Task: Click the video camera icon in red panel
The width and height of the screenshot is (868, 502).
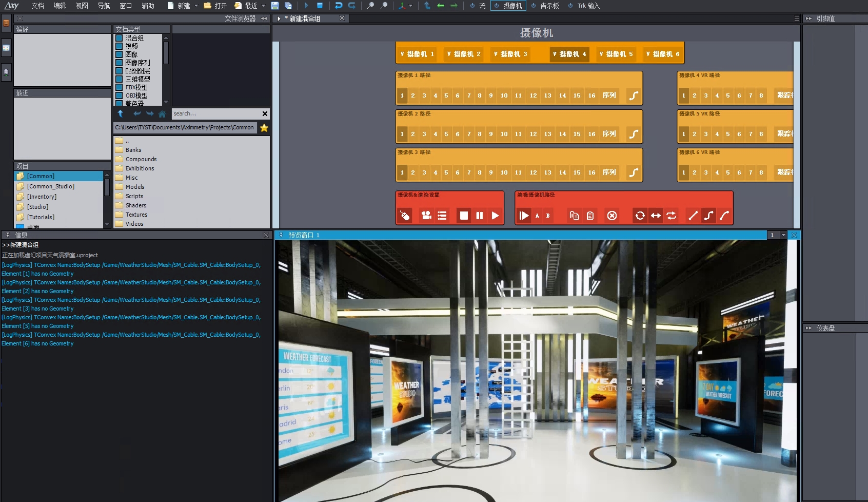Action: click(x=426, y=216)
